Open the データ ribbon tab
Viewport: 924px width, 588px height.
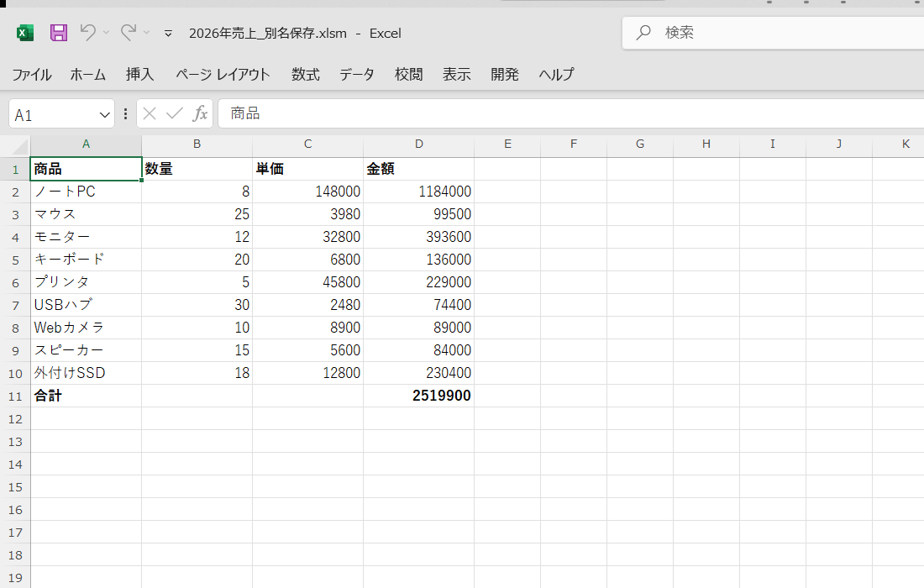coord(356,74)
